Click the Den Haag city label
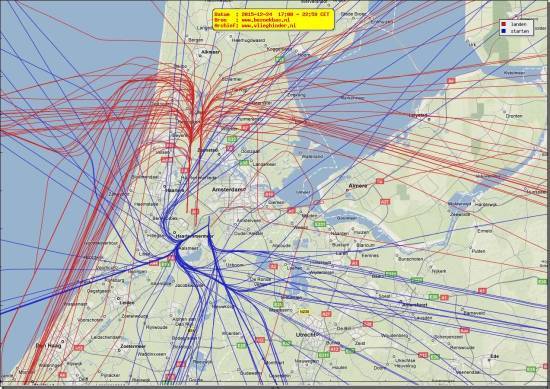This screenshot has width=550, height=389. pos(48,346)
